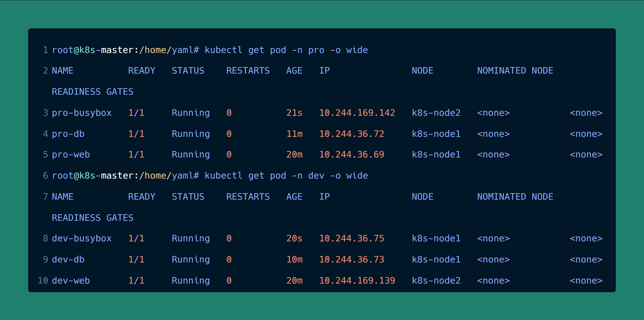Screen dimensions: 644x320
Task: Click the 'kubectl get pod -n dev -o wide' command
Action: coord(286,176)
